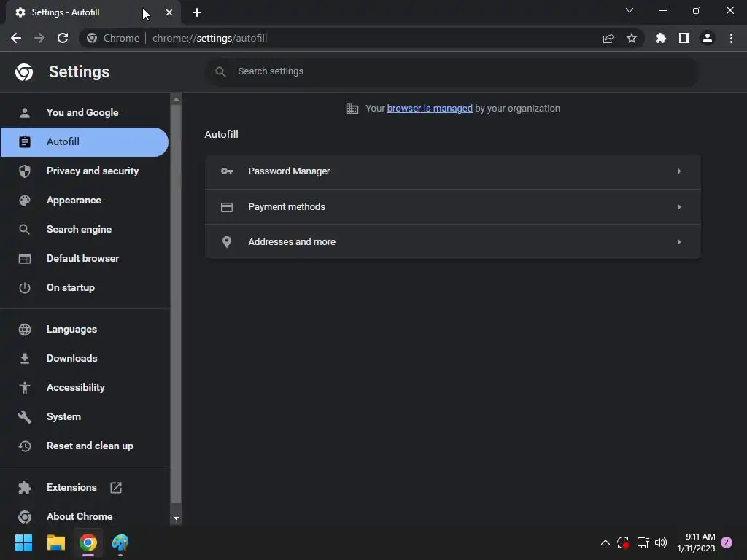Bookmark this tab with star icon

(x=632, y=38)
